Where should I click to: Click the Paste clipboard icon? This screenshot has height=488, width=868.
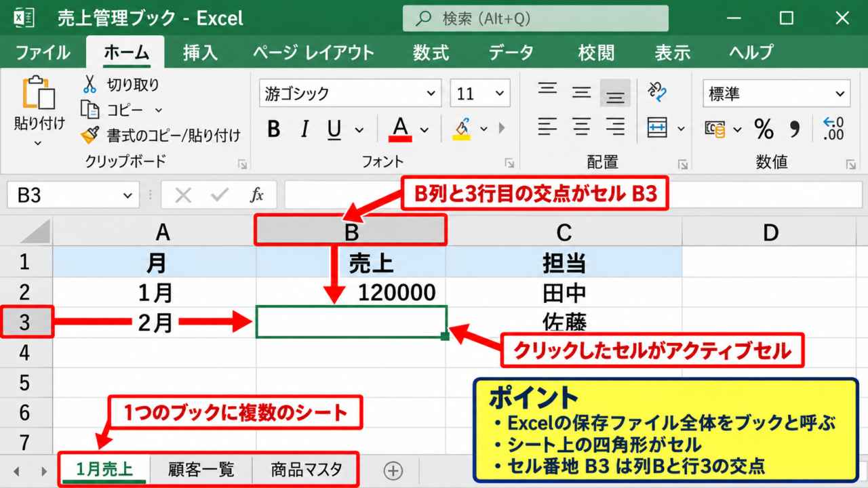39,93
